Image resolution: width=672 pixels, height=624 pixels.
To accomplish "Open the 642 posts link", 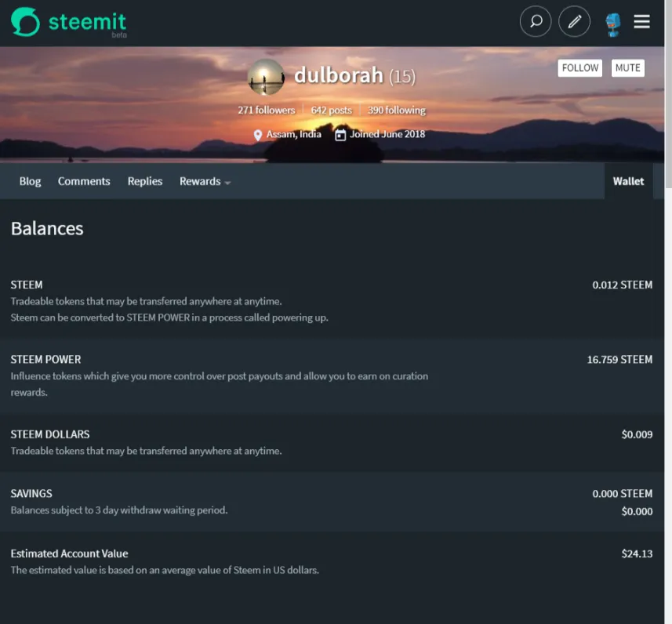I will pos(331,111).
